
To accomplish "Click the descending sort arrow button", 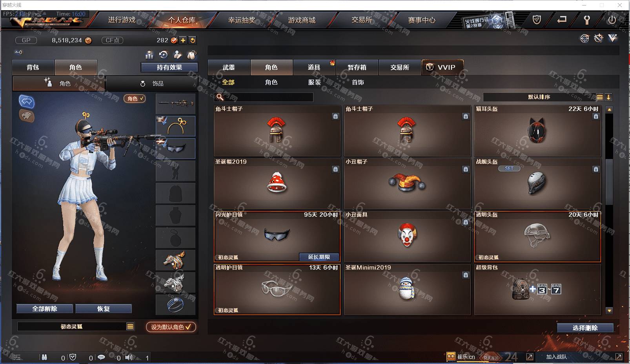I will click(x=608, y=97).
